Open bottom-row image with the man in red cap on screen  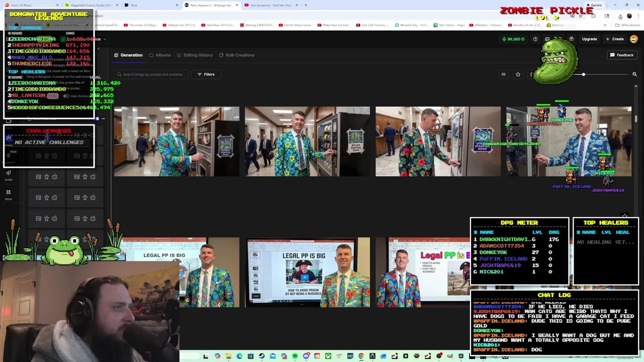[x=307, y=272]
